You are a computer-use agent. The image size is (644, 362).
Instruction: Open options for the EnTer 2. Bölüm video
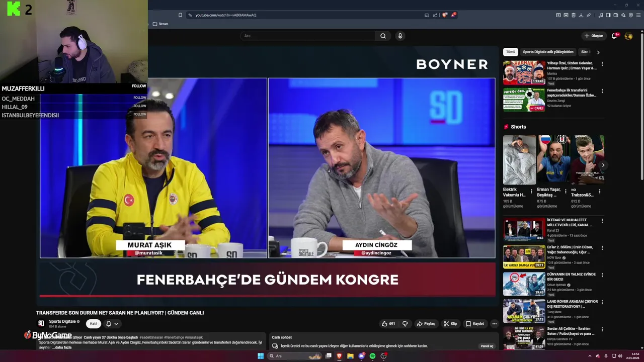pyautogui.click(x=602, y=248)
